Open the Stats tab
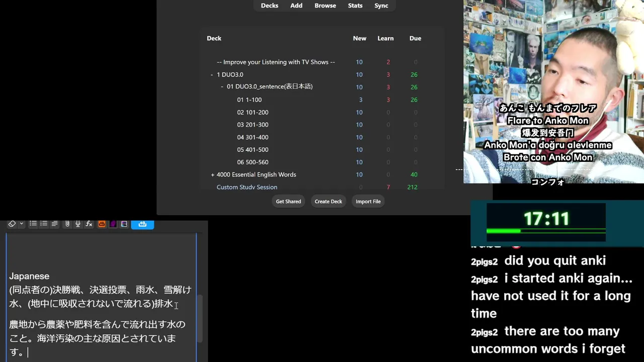The height and width of the screenshot is (362, 644). coord(355,6)
